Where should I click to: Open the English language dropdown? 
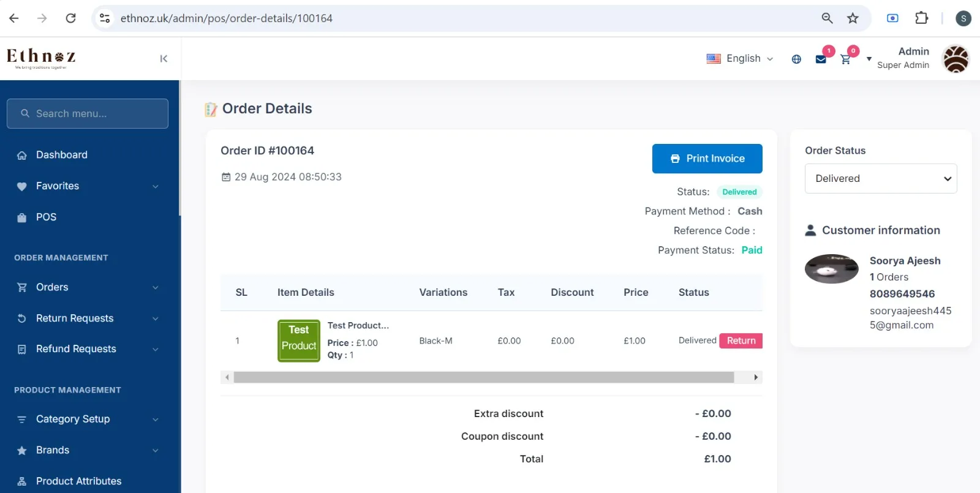pyautogui.click(x=740, y=59)
